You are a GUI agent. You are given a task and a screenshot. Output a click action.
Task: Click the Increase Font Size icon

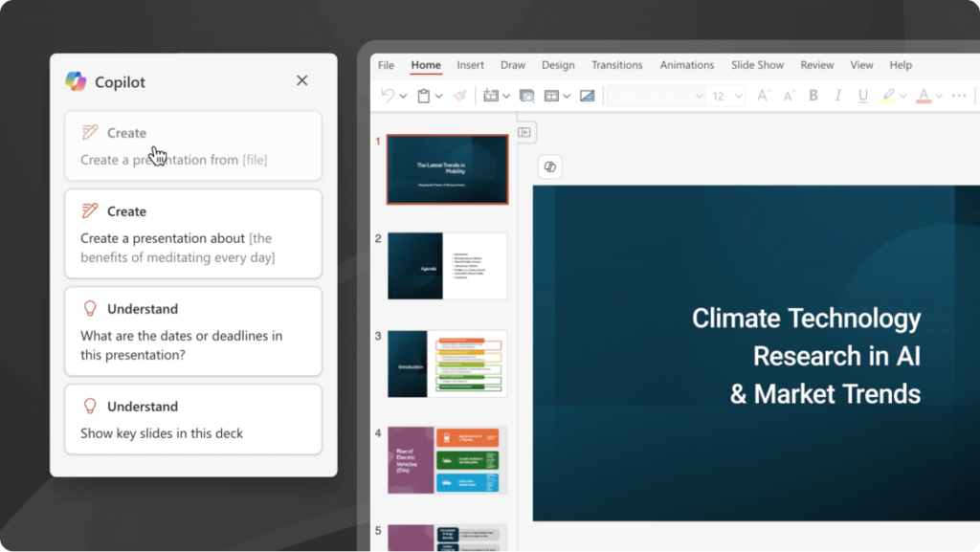[763, 96]
